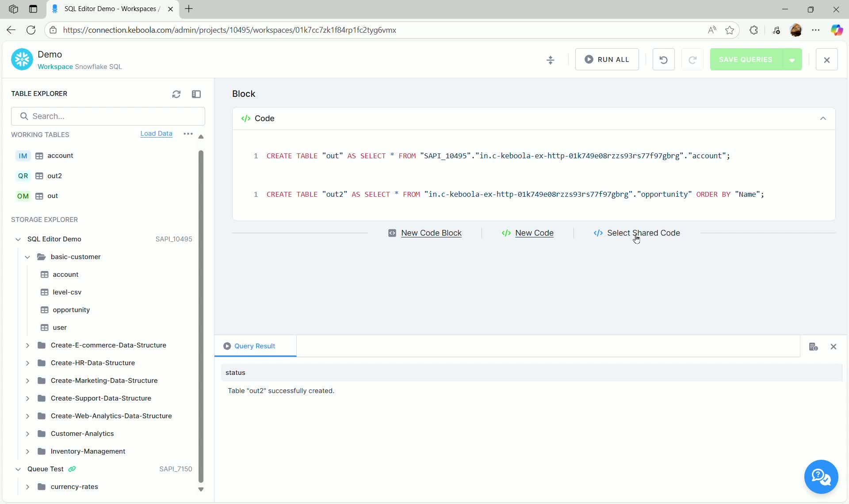Viewport: 849px width, 504px height.
Task: Select New Code Block option
Action: pyautogui.click(x=425, y=233)
